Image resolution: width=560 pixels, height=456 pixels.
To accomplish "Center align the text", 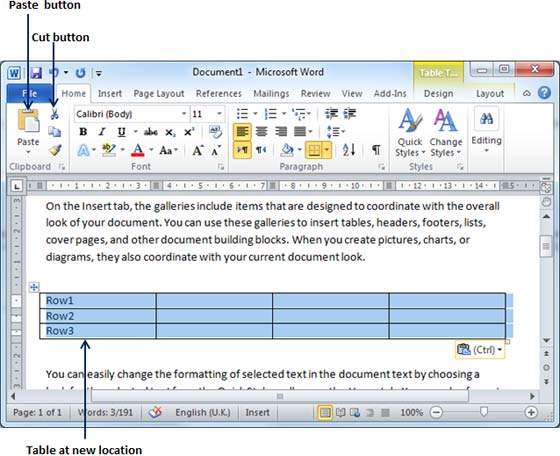I will (261, 132).
